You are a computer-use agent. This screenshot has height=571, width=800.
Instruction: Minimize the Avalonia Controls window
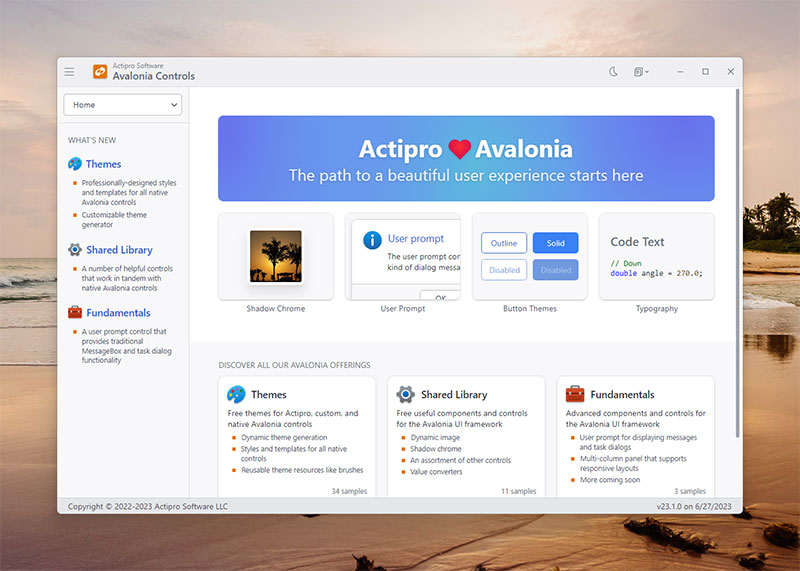[680, 72]
